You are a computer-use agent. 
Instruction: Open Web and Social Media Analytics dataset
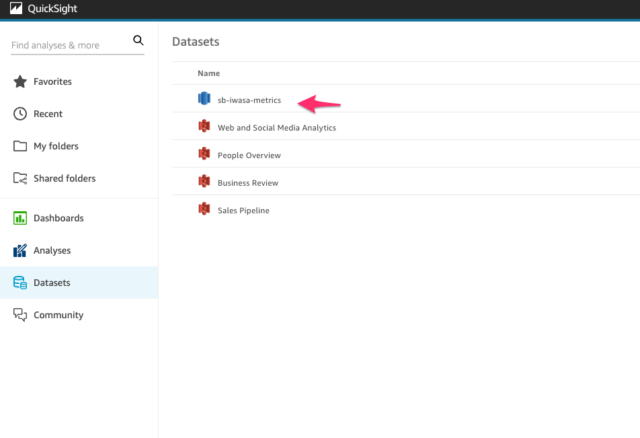click(277, 128)
